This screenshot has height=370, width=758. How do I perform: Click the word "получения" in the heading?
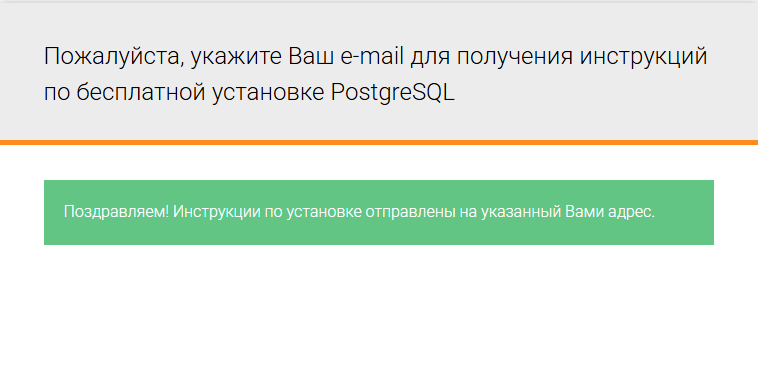click(514, 58)
